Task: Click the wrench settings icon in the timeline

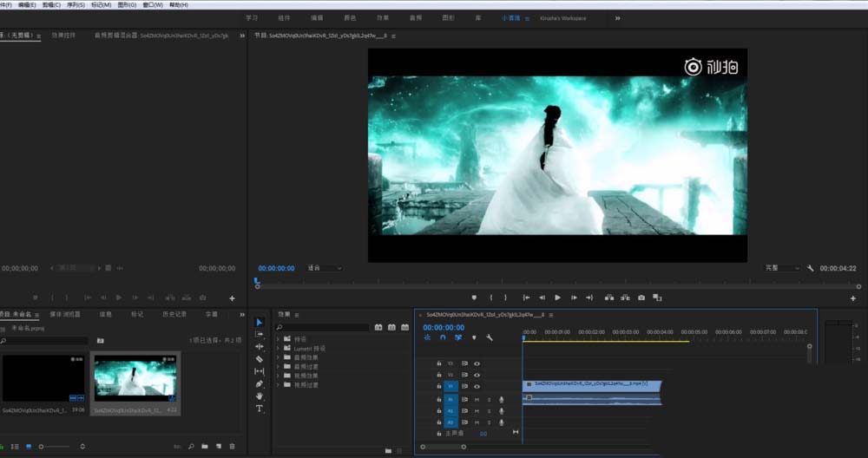Action: [x=490, y=338]
